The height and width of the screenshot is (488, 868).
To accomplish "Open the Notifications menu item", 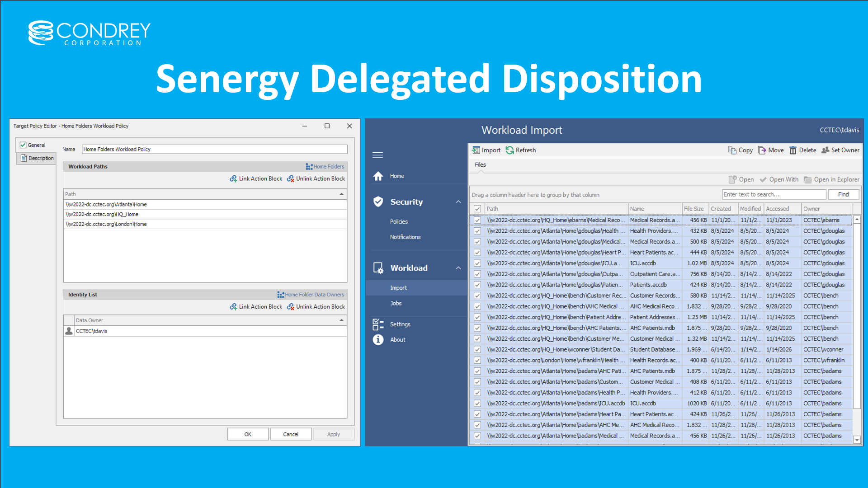I will click(405, 237).
